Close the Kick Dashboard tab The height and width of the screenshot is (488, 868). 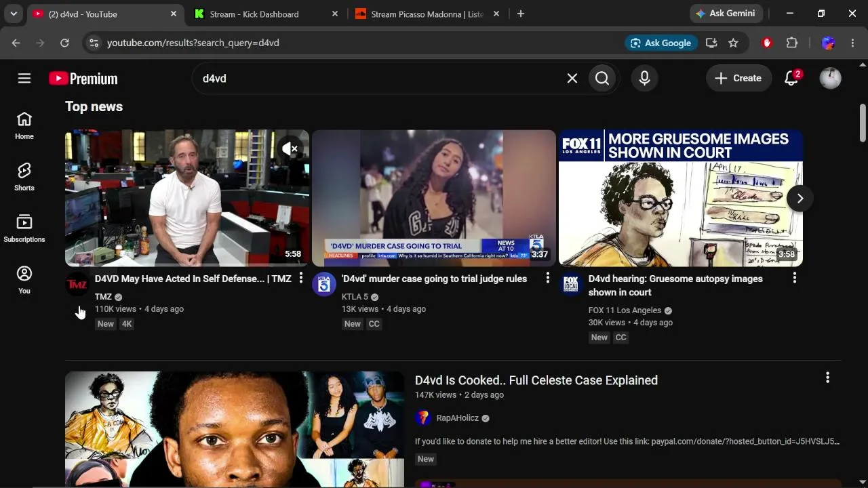pyautogui.click(x=334, y=14)
